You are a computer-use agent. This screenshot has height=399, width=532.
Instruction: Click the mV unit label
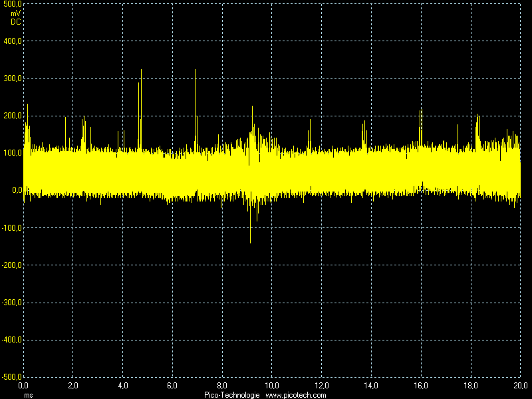click(x=15, y=13)
